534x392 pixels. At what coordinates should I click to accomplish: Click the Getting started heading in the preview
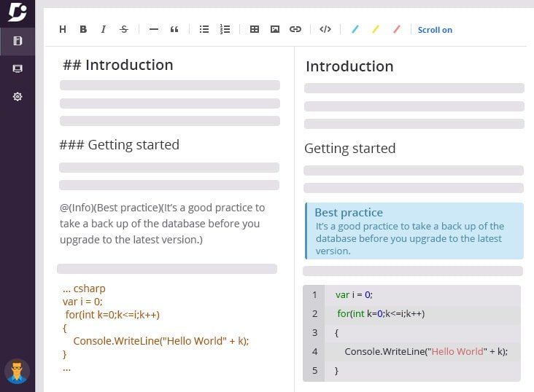pos(349,149)
